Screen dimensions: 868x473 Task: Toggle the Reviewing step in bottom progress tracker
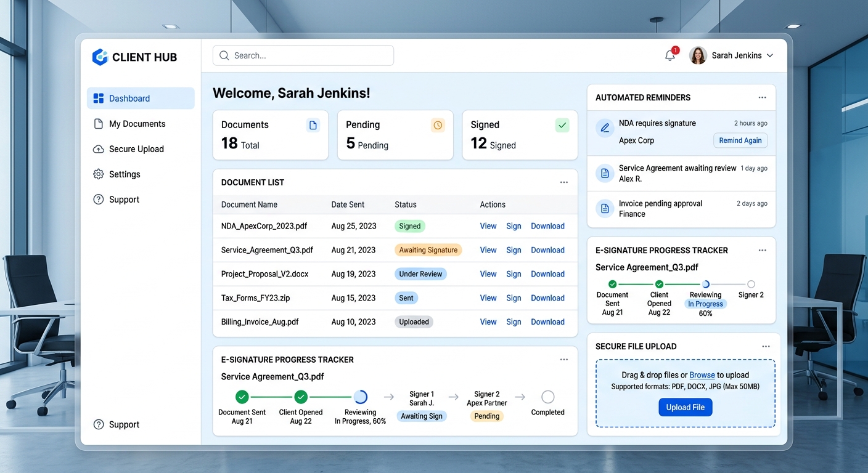tap(360, 397)
